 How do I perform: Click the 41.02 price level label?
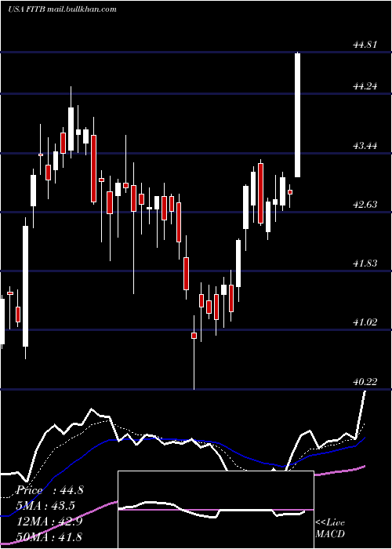coord(365,322)
